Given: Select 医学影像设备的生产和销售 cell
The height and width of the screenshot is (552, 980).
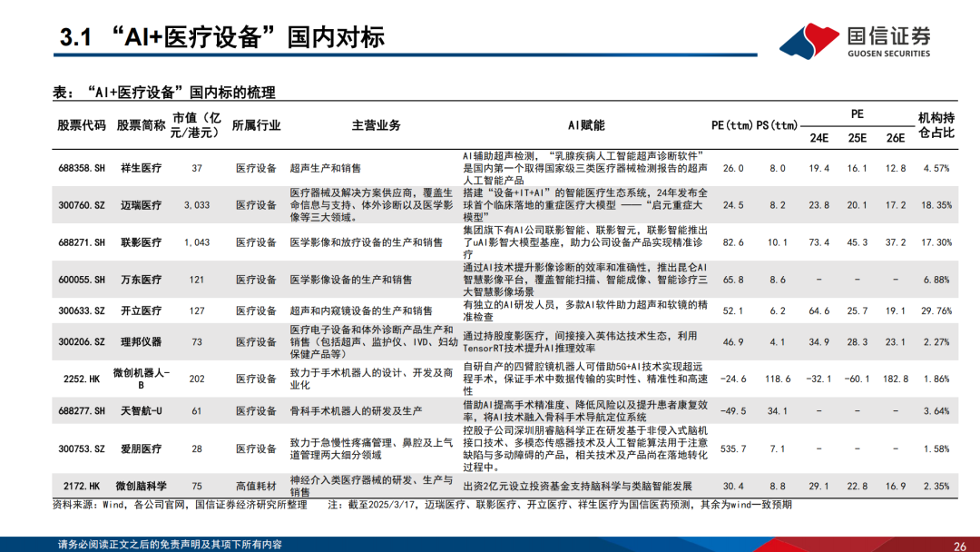Looking at the screenshot, I should 350,280.
